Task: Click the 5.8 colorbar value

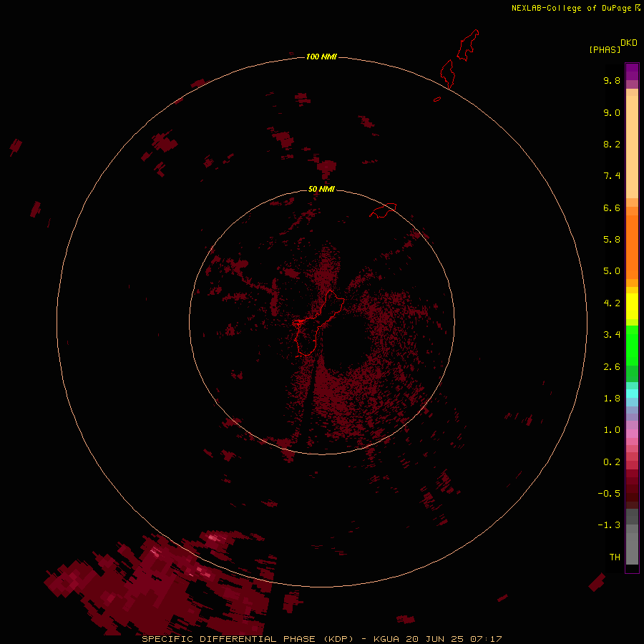Action: coord(612,240)
